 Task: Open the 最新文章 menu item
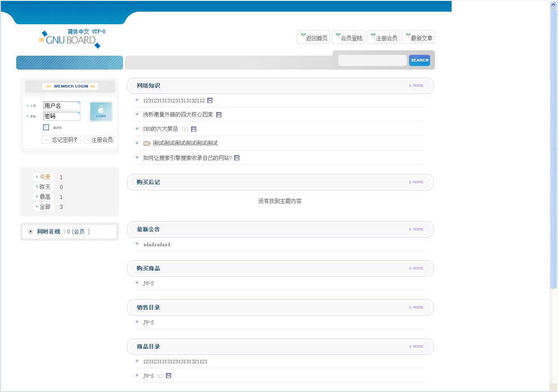point(419,38)
